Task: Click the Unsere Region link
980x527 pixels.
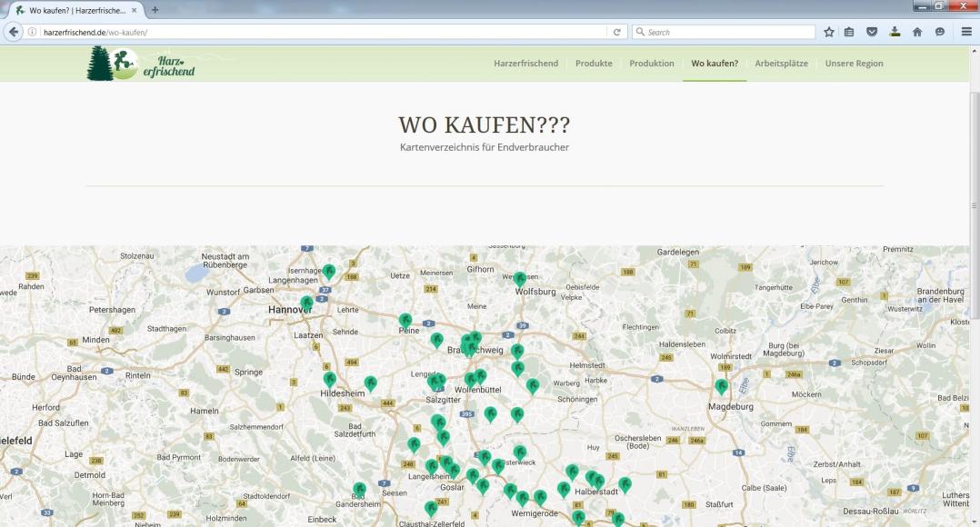Action: (x=854, y=64)
